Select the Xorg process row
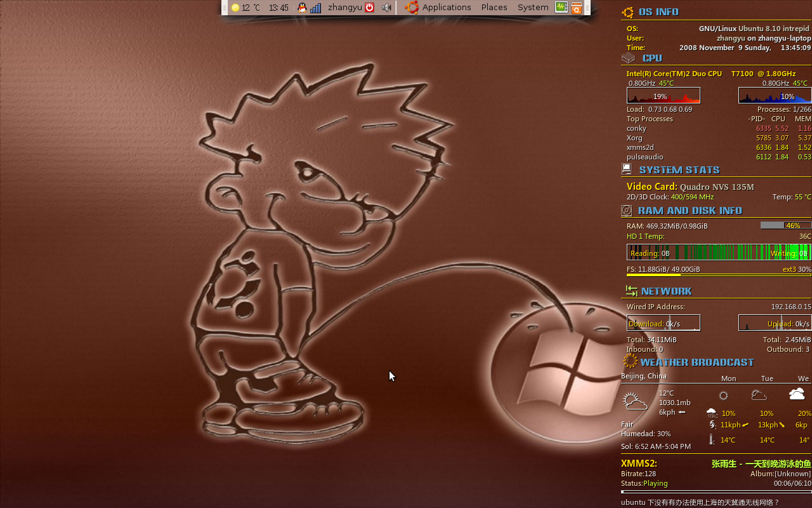This screenshot has height=508, width=812. click(719, 138)
